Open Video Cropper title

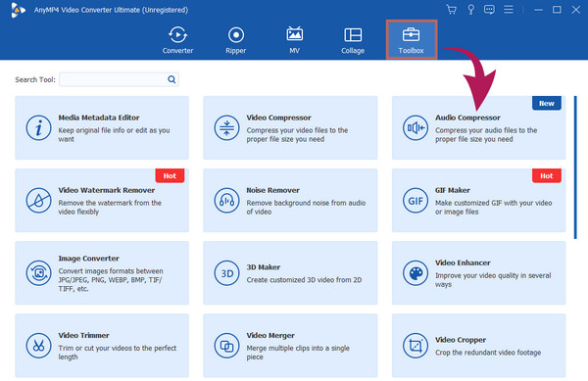coord(461,340)
